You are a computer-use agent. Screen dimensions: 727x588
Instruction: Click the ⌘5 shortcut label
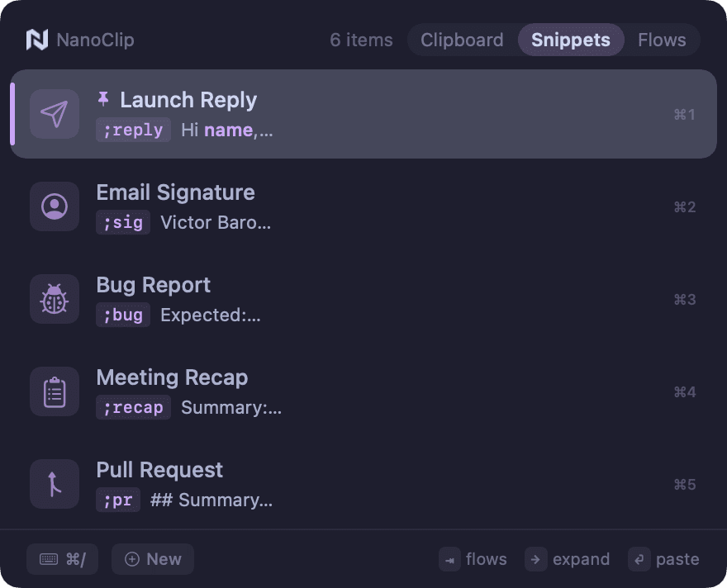pyautogui.click(x=684, y=485)
